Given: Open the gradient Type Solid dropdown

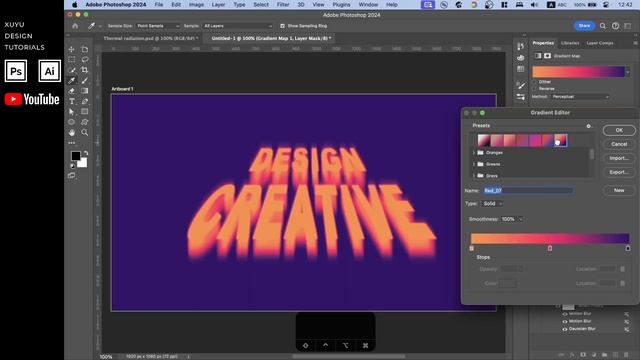Looking at the screenshot, I should pos(492,204).
